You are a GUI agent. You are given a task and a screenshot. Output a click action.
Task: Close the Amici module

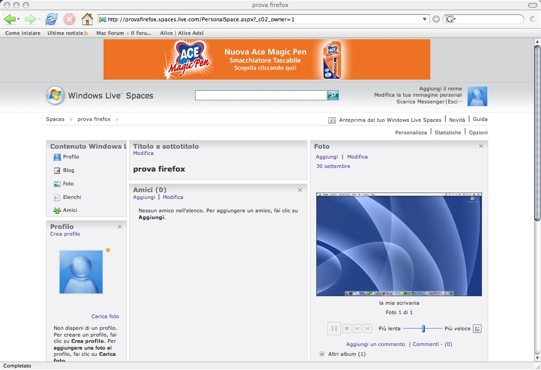click(x=300, y=190)
